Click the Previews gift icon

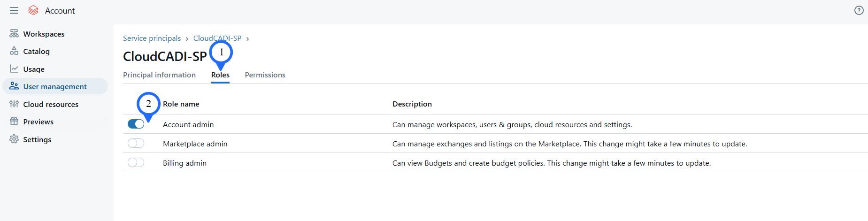pyautogui.click(x=14, y=122)
